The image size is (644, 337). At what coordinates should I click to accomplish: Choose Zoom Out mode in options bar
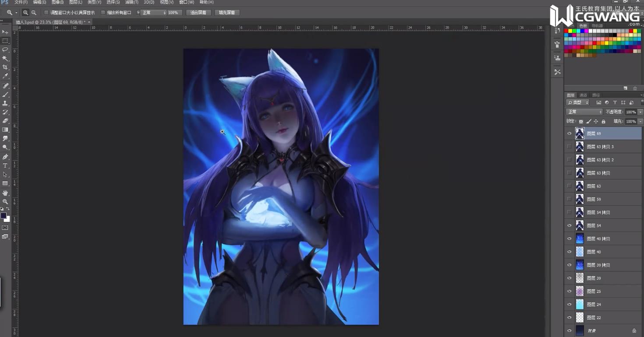pyautogui.click(x=34, y=13)
